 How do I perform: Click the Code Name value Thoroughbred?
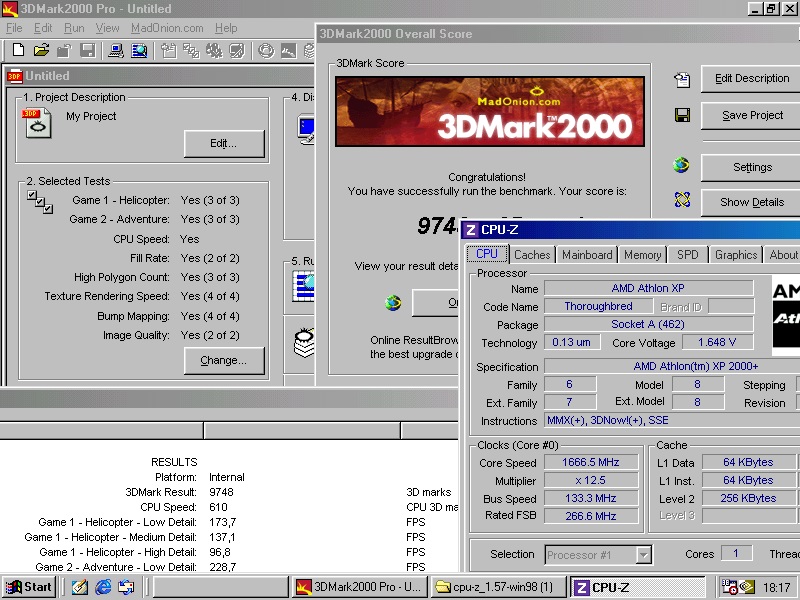(x=598, y=306)
